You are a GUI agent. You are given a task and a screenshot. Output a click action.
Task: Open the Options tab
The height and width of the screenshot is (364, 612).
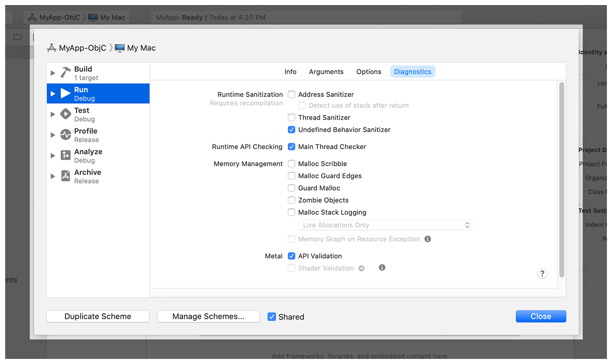(x=368, y=72)
